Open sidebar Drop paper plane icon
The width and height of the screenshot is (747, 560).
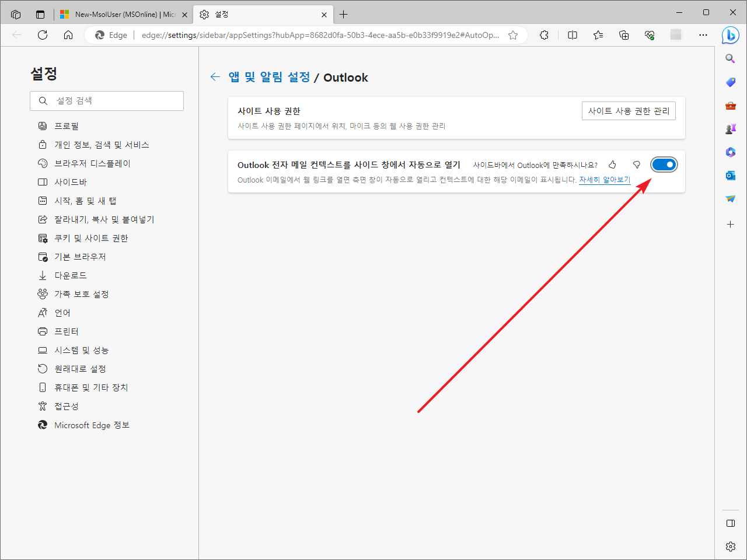pyautogui.click(x=730, y=199)
